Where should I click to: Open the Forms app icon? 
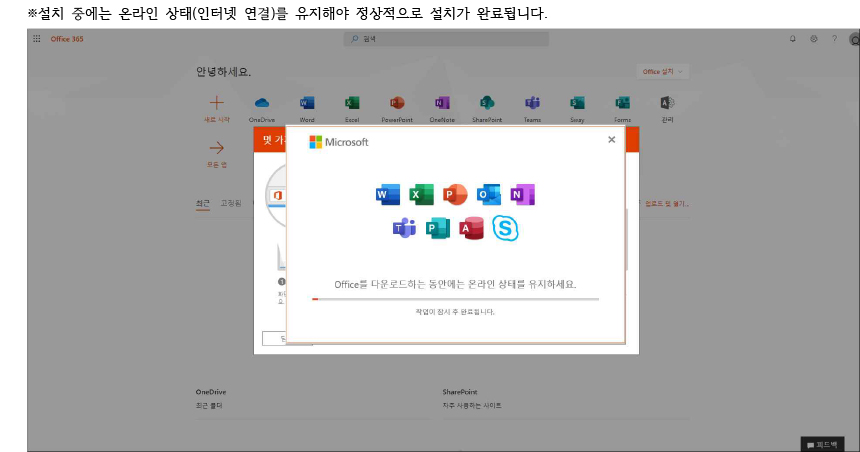click(x=623, y=103)
